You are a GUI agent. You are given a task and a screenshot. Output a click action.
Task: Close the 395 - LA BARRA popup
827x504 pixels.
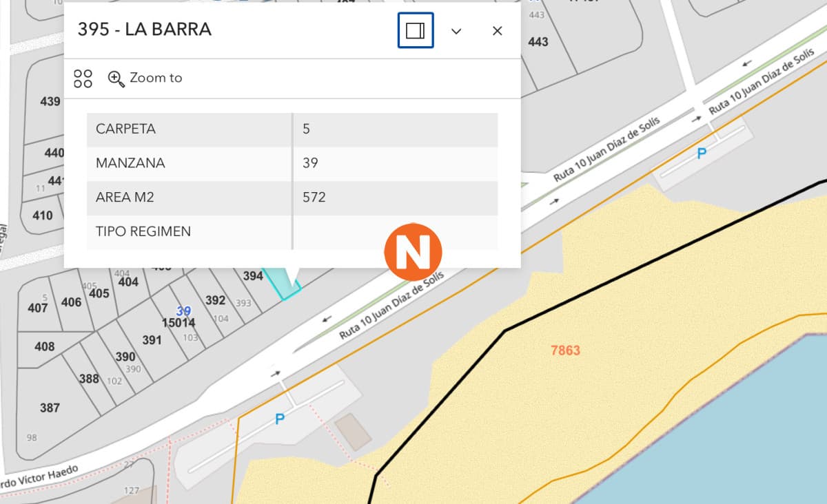[497, 31]
